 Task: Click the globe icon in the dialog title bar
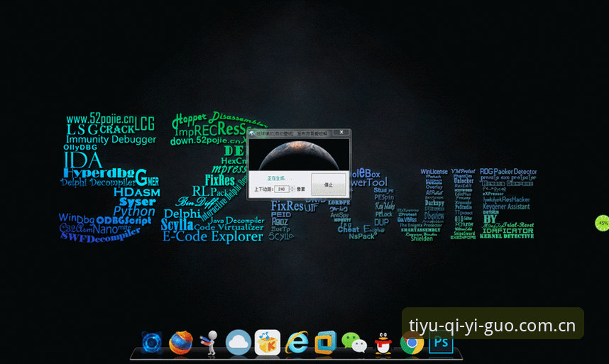252,133
